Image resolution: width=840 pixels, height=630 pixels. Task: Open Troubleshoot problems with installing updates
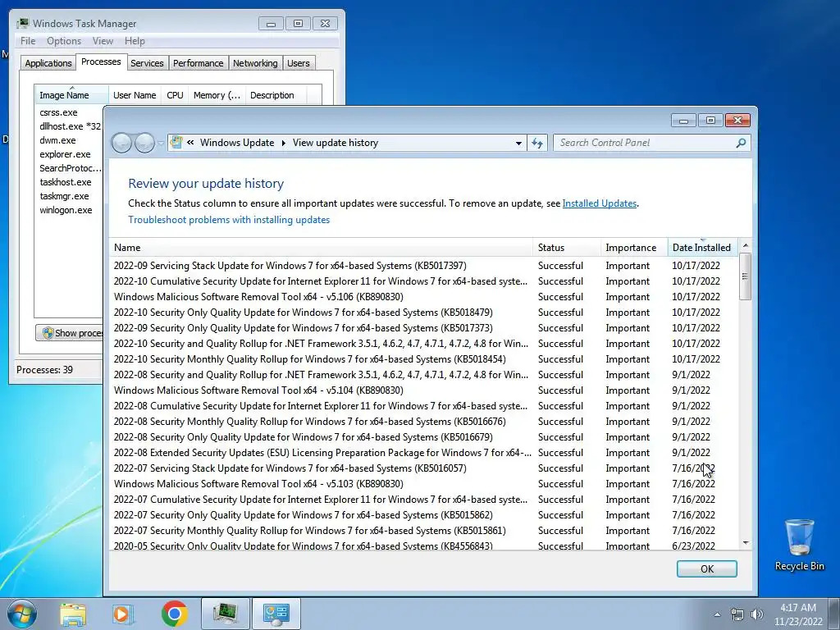click(x=229, y=220)
